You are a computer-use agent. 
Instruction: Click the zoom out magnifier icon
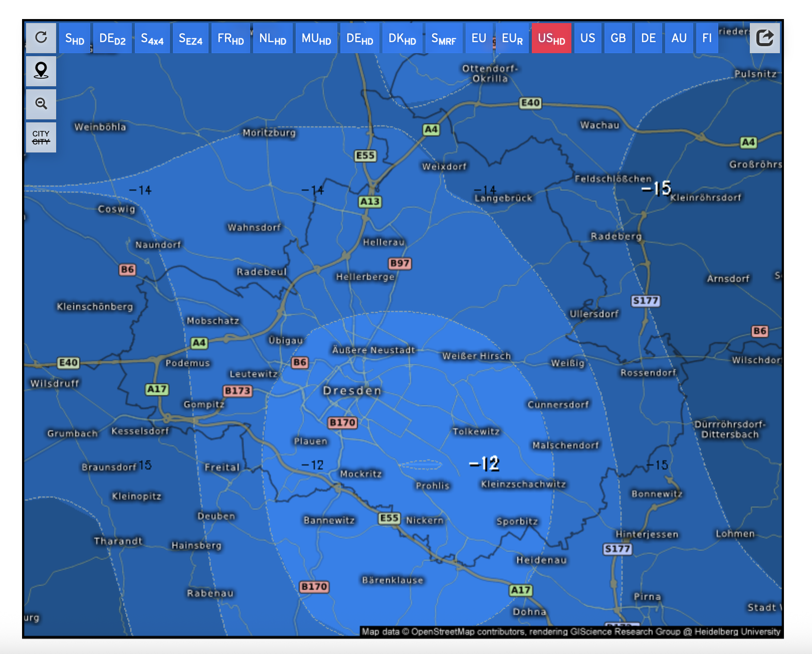coord(41,104)
